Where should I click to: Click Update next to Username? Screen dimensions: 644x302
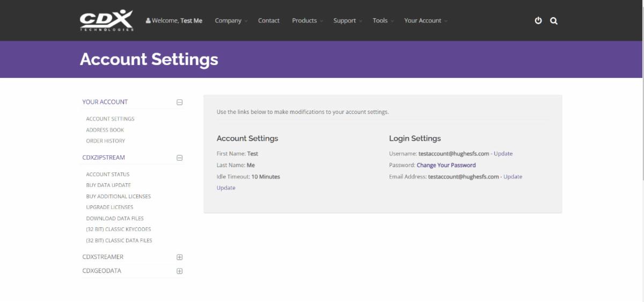coord(503,154)
